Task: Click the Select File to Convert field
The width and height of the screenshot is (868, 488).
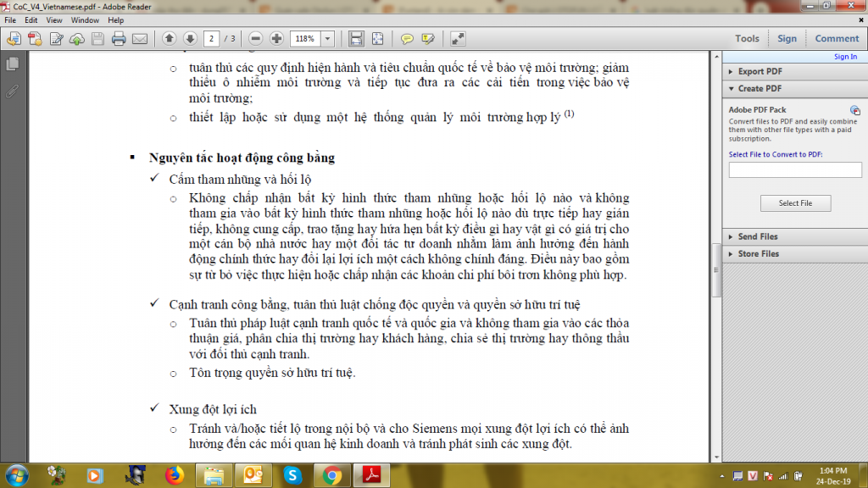Action: coord(795,169)
